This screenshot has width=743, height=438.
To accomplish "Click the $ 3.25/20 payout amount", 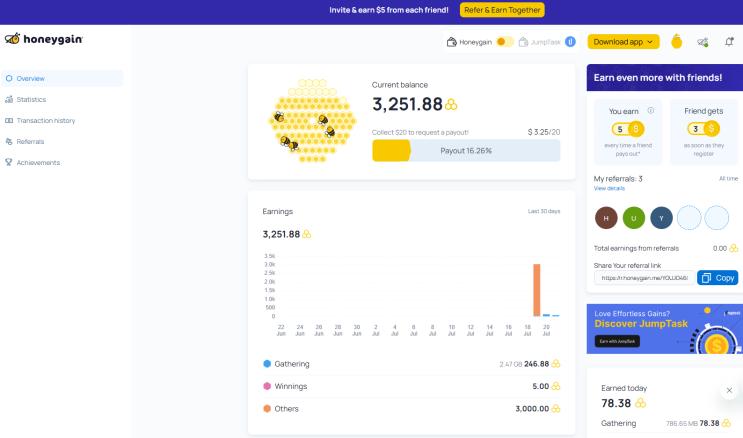I will pos(544,132).
